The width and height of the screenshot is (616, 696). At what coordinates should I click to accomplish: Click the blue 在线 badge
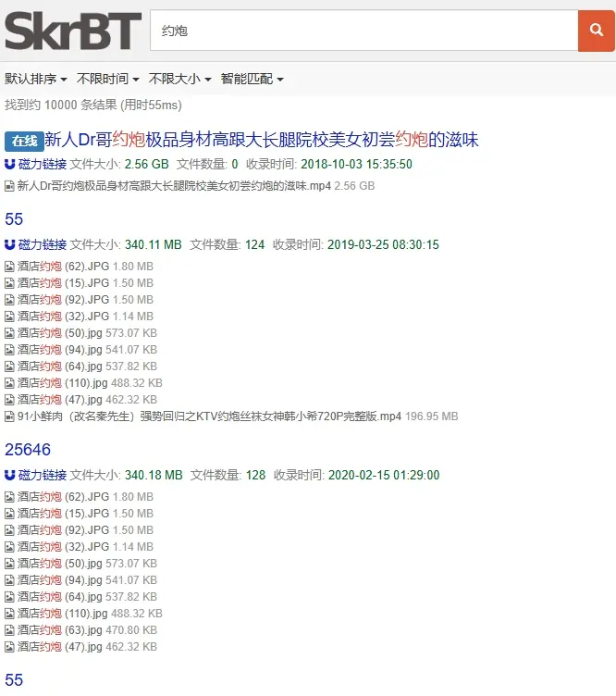click(24, 141)
